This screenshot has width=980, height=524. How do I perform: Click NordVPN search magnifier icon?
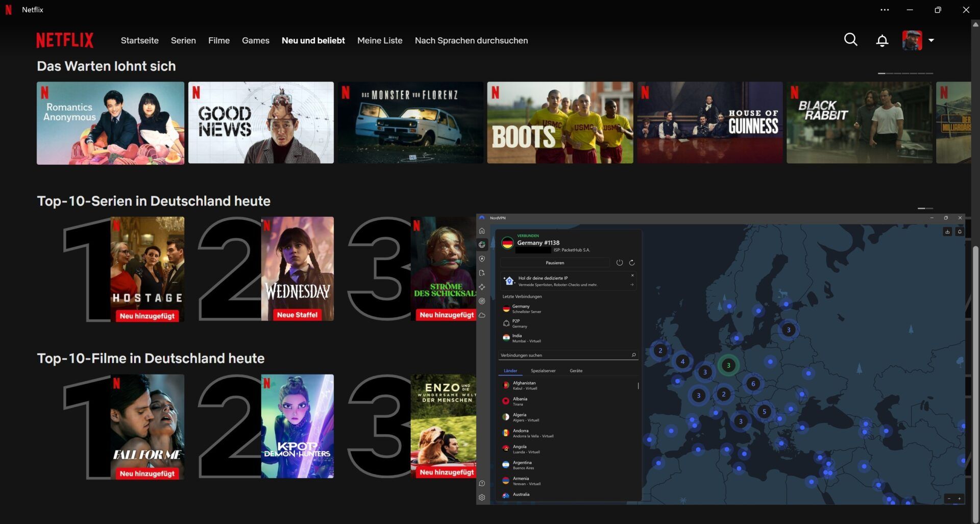[633, 355]
